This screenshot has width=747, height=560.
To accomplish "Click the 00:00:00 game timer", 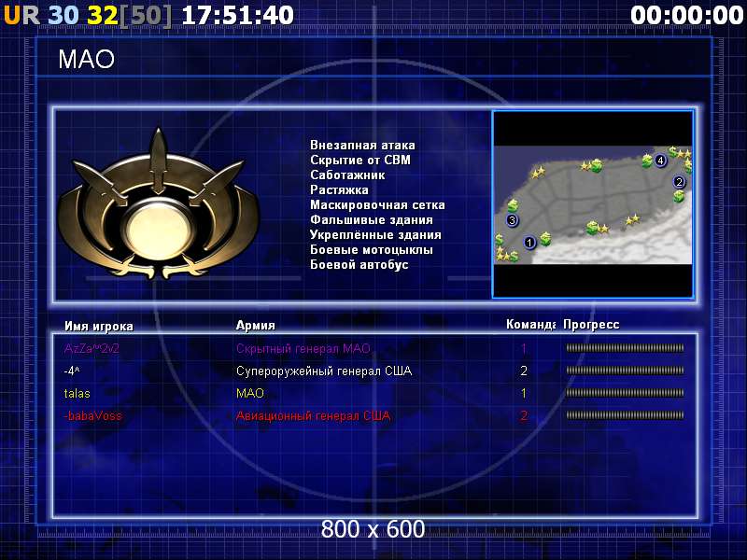I will 687,15.
